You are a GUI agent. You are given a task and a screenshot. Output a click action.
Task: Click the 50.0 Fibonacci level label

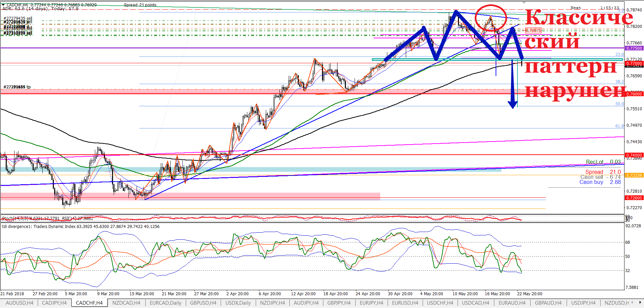619,104
